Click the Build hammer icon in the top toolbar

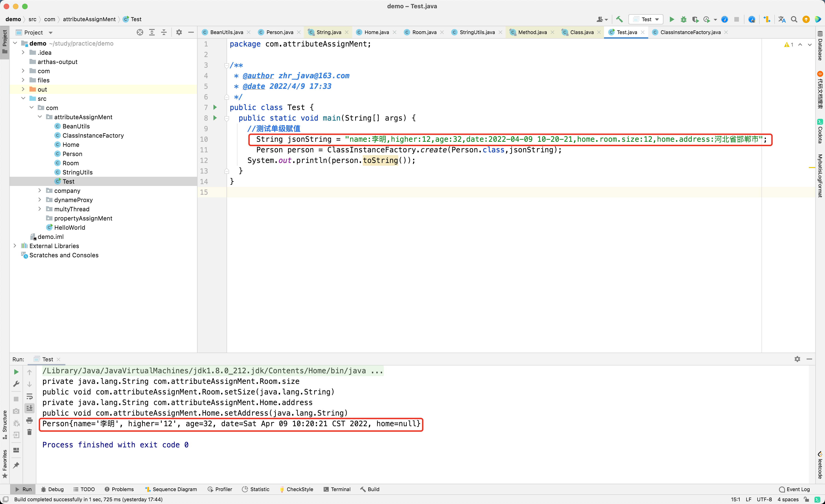coord(619,19)
